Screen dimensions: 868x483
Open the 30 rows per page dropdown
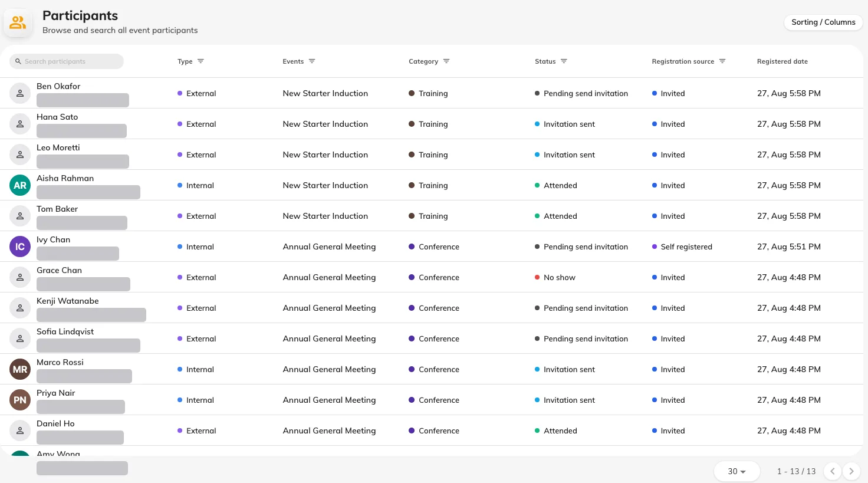[x=737, y=471]
